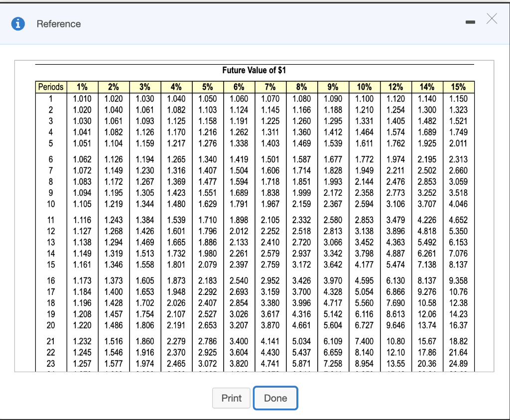Screen dimensions: 510x420
Task: Select the 5% column header
Action: (x=207, y=87)
